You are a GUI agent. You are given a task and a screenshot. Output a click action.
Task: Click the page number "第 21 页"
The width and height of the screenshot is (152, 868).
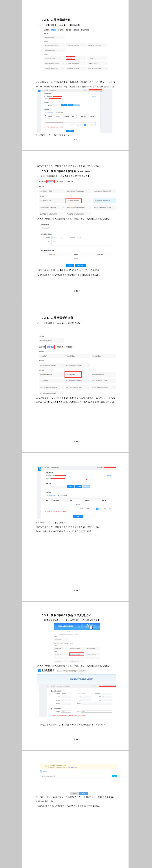pos(77,139)
